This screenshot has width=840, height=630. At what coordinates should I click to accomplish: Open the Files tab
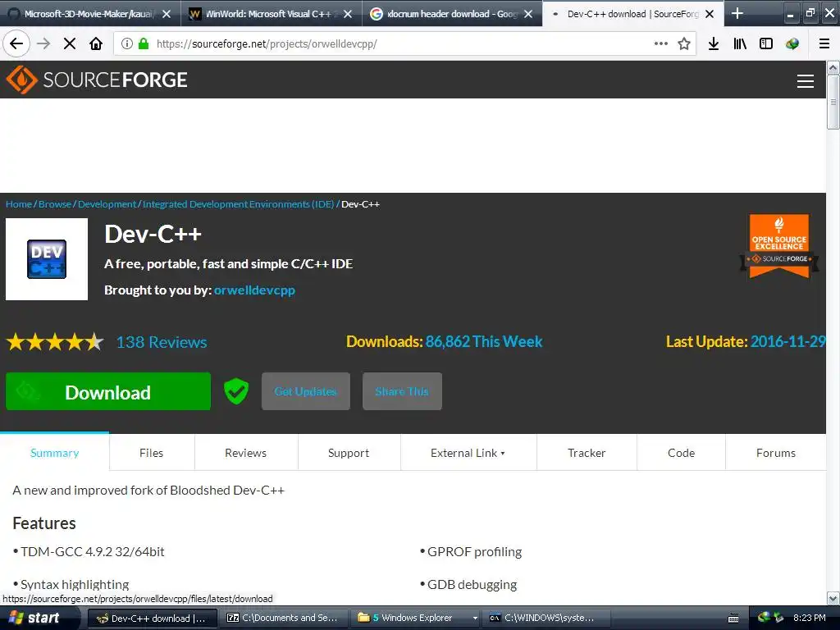point(151,453)
